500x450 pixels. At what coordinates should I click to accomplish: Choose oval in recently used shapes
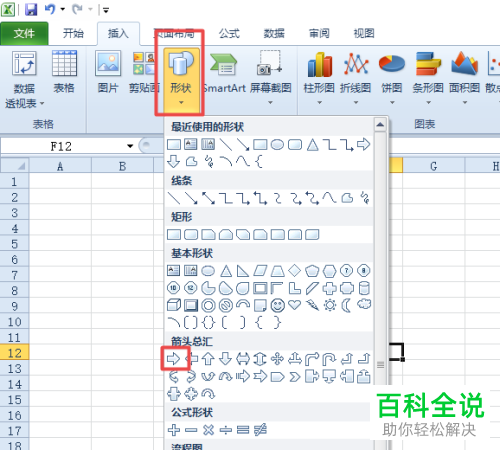[x=277, y=145]
